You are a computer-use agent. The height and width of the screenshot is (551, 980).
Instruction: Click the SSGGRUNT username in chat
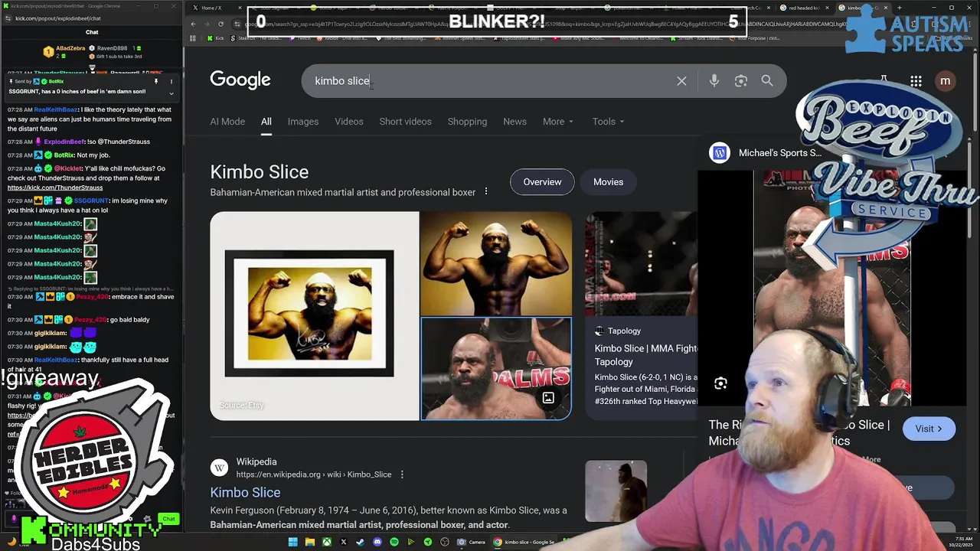[92, 201]
